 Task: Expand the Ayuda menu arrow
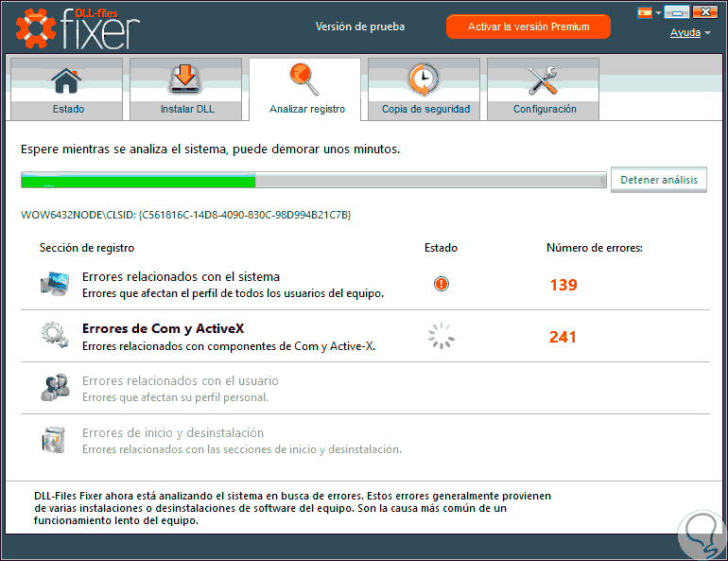click(707, 33)
